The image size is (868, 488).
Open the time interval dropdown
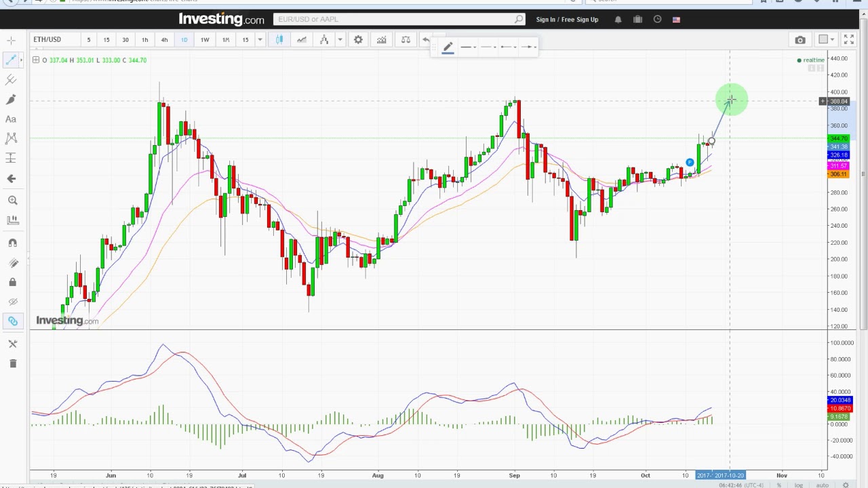pos(260,40)
